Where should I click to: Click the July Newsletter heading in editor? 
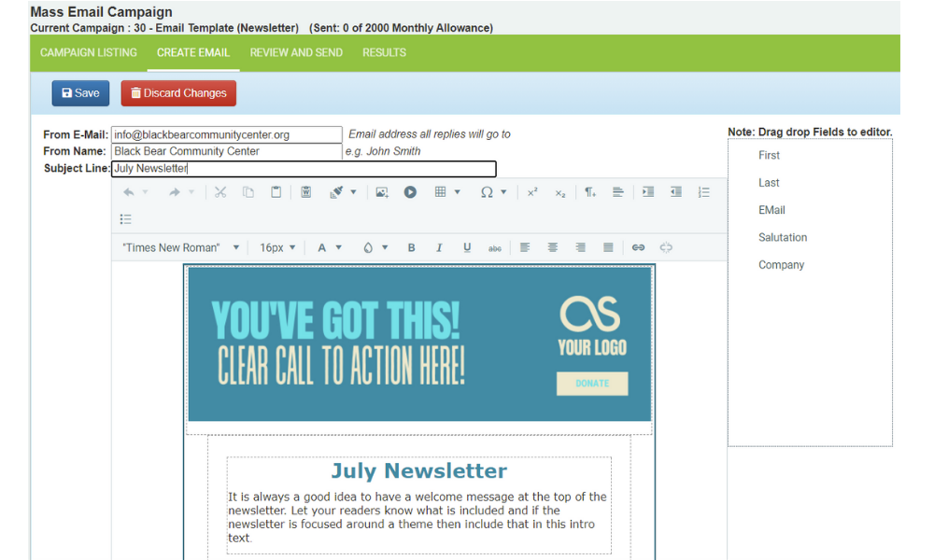(x=419, y=470)
